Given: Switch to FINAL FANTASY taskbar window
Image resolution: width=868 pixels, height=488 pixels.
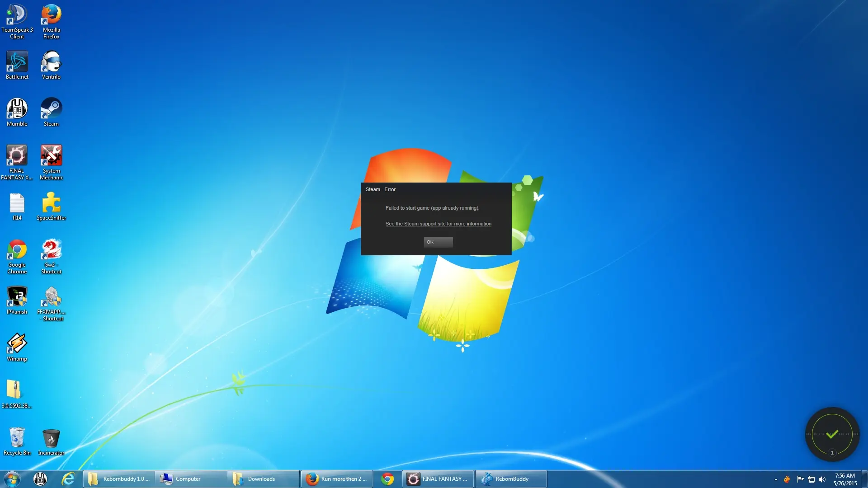Looking at the screenshot, I should pyautogui.click(x=438, y=479).
